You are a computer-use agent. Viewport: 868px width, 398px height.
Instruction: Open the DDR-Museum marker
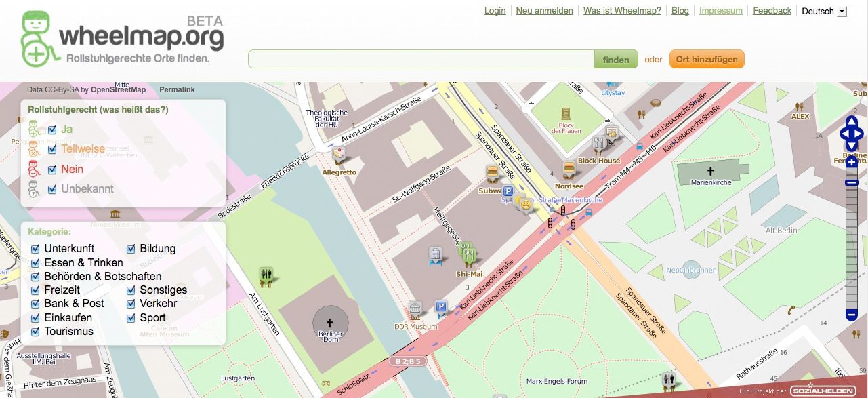click(x=415, y=310)
